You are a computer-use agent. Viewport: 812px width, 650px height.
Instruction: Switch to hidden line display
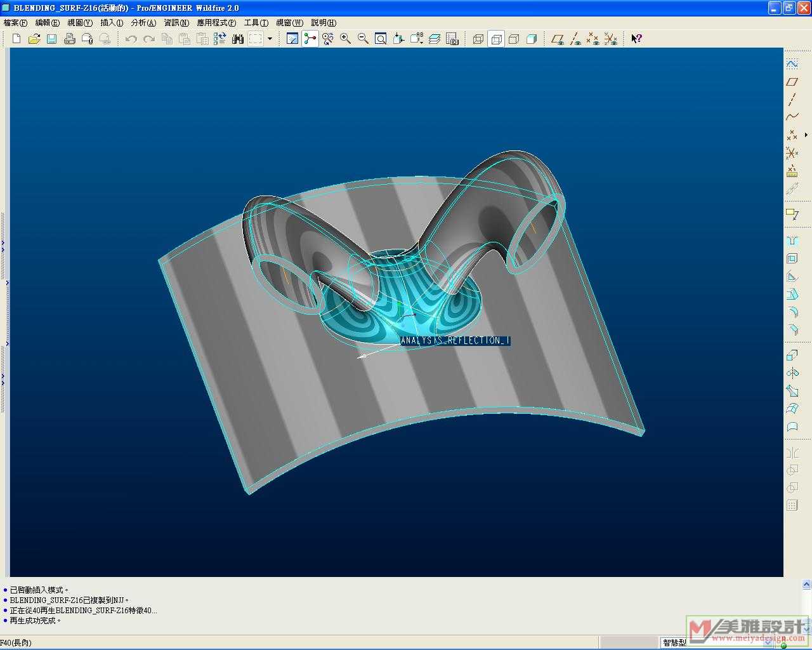tap(496, 39)
